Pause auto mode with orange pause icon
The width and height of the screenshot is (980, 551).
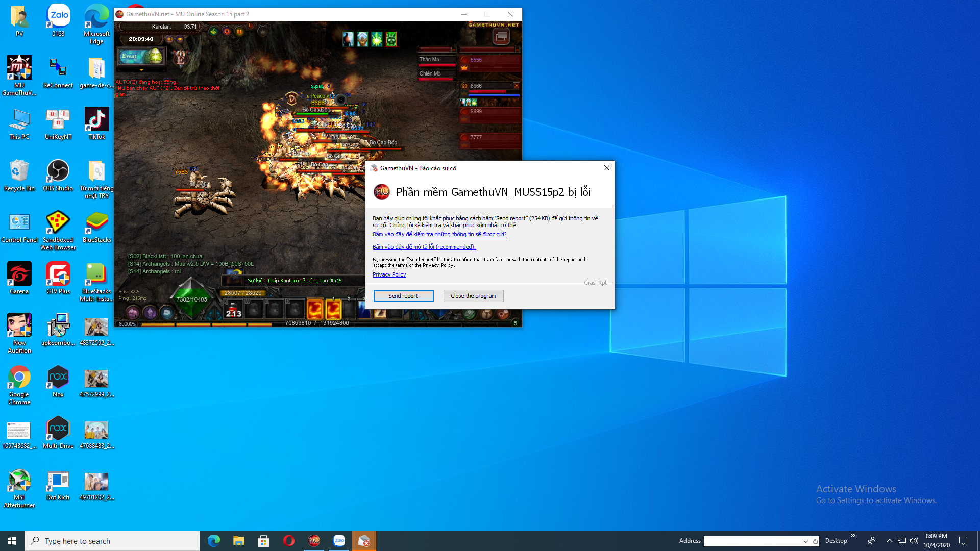pos(239,32)
